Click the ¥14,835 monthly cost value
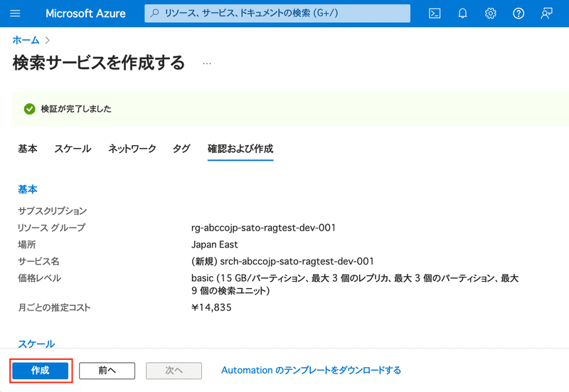 pyautogui.click(x=211, y=308)
